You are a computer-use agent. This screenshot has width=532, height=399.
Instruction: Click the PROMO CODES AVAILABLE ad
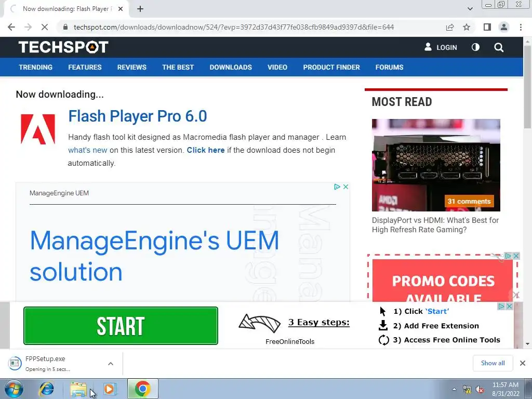[x=443, y=282]
